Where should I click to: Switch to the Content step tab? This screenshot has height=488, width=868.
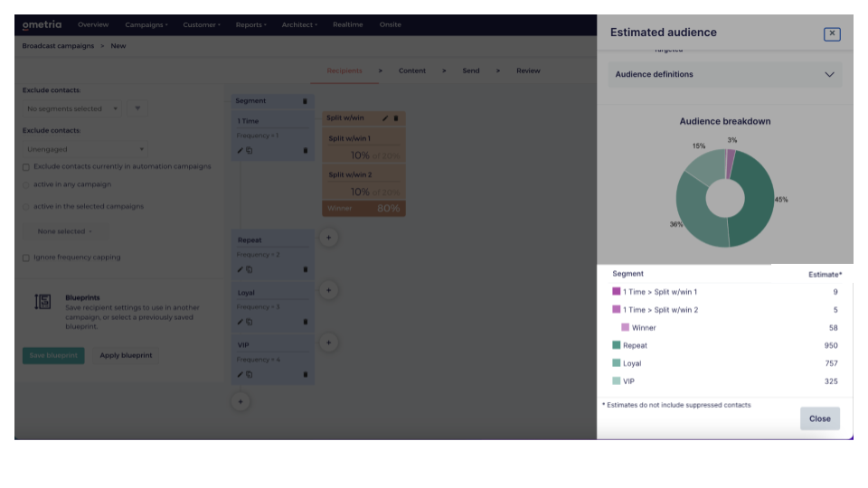pos(412,70)
